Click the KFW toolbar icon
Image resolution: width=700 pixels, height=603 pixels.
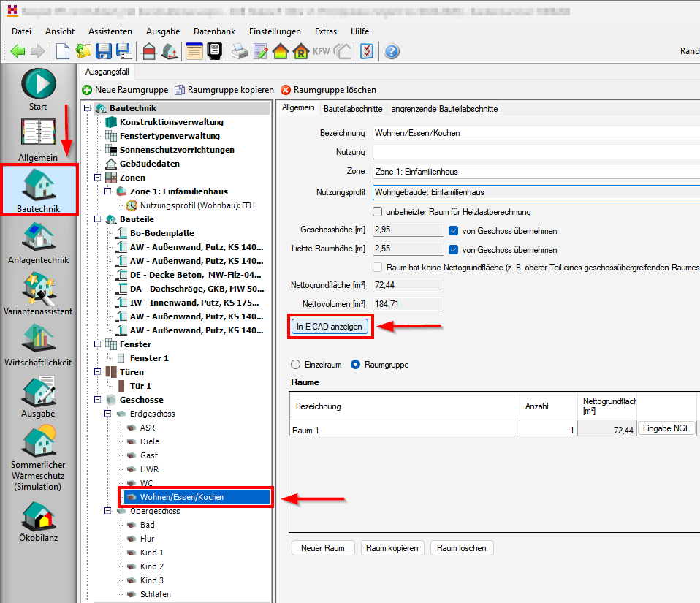321,51
